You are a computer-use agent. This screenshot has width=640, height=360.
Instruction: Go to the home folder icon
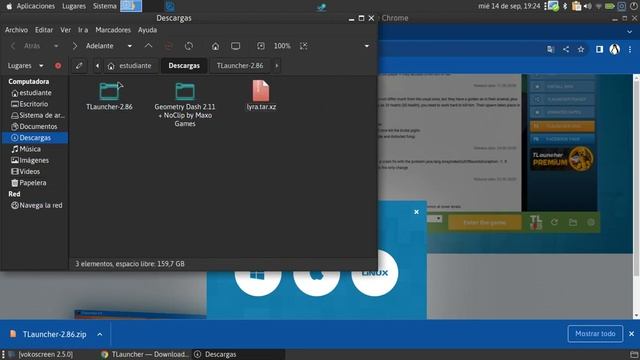tap(216, 46)
